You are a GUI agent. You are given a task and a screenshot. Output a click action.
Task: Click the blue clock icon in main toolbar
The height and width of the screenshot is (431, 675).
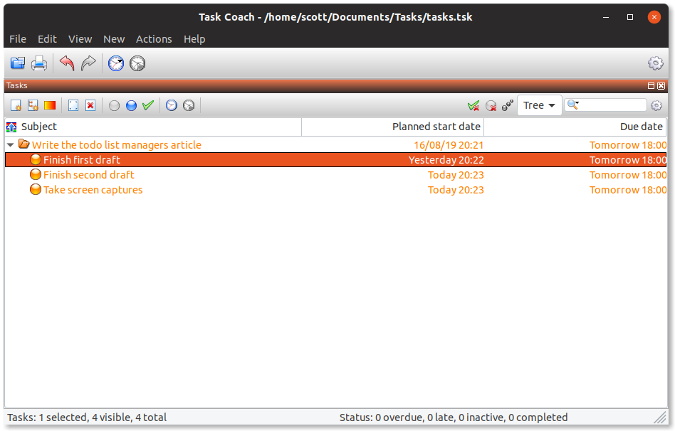point(116,63)
